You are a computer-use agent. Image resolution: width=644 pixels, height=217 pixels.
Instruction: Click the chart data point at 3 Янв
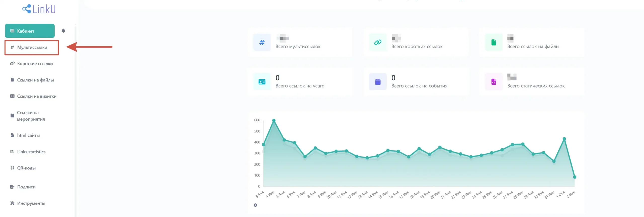[263, 145]
